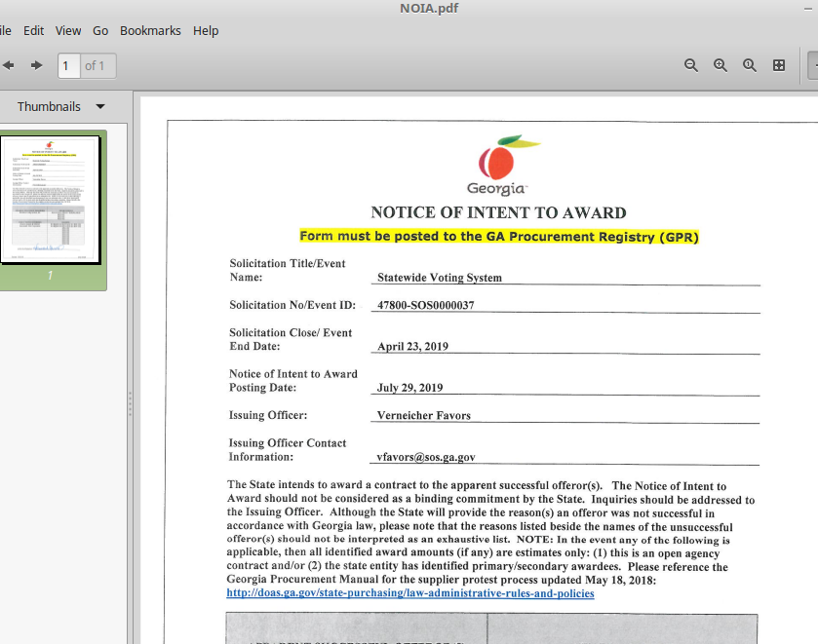Viewport: 818px width, 644px height.
Task: Open the Bookmarks menu
Action: point(150,31)
